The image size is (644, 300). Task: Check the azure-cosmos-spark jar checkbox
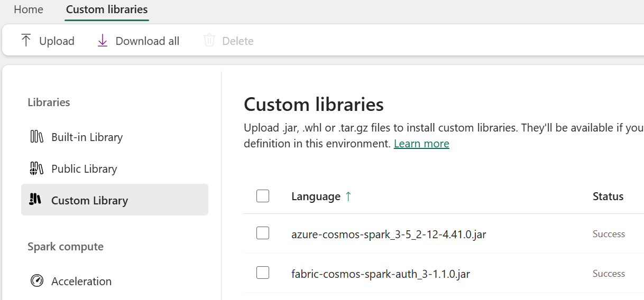(x=263, y=233)
